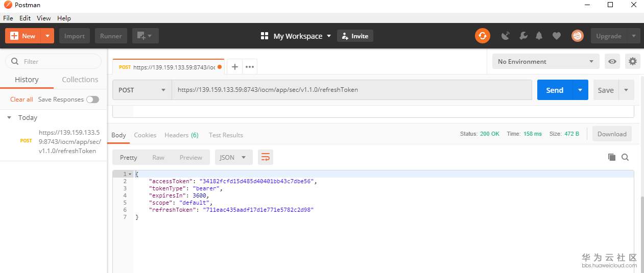644x273 pixels.
Task: Add a new request tab
Action: (x=235, y=67)
